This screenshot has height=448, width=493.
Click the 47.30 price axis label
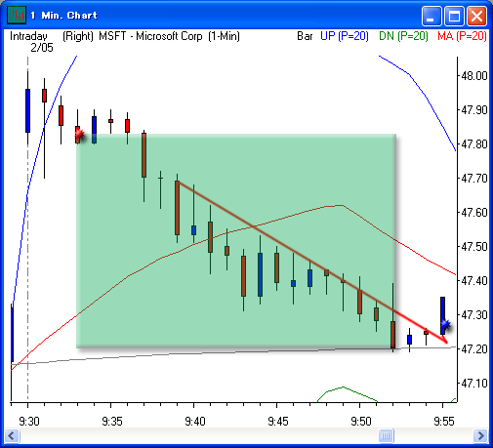coord(474,315)
